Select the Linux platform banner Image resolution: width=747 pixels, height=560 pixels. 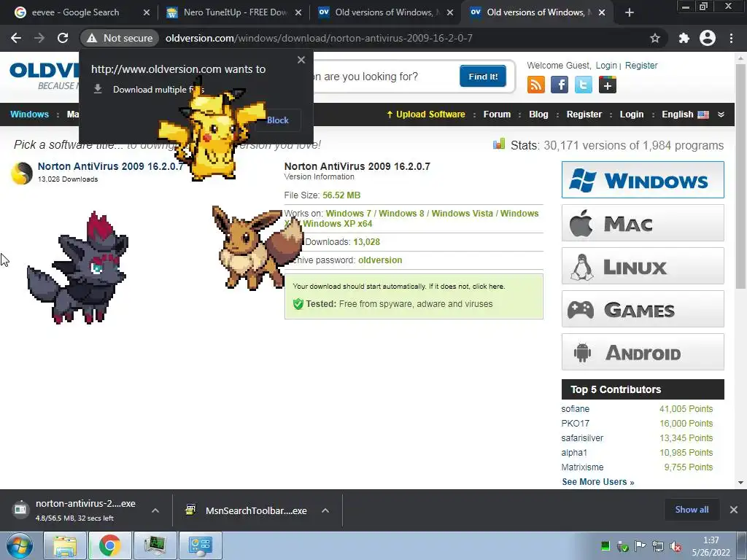[x=643, y=265]
